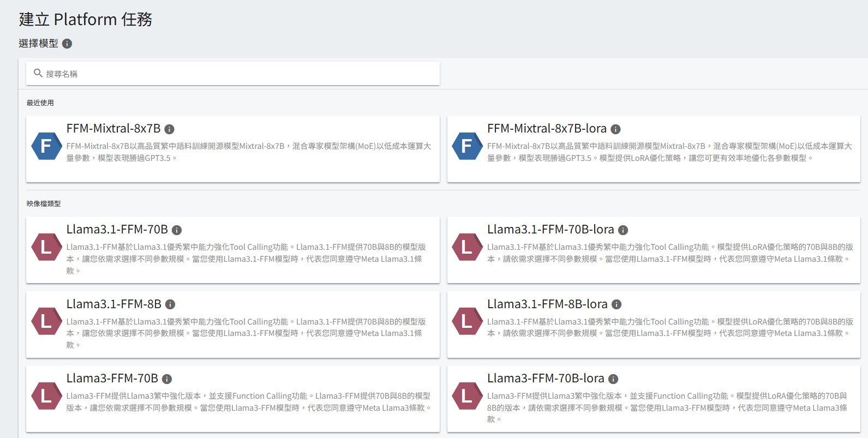Click the Llama3.1-FFM-70B description about Tool Calling
Screen dimensions: 868x438
tap(246, 259)
